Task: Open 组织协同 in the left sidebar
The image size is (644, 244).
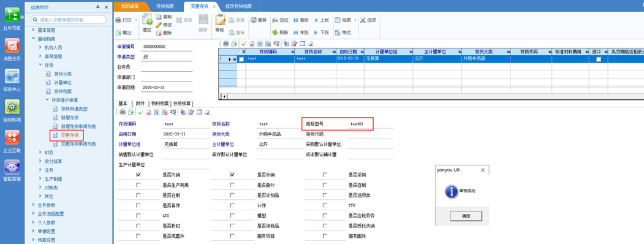Action: pos(12,110)
